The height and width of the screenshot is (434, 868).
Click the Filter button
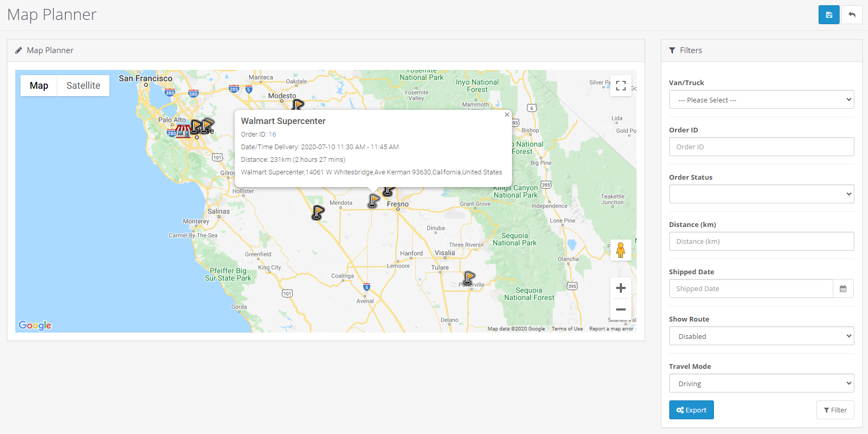(835, 410)
